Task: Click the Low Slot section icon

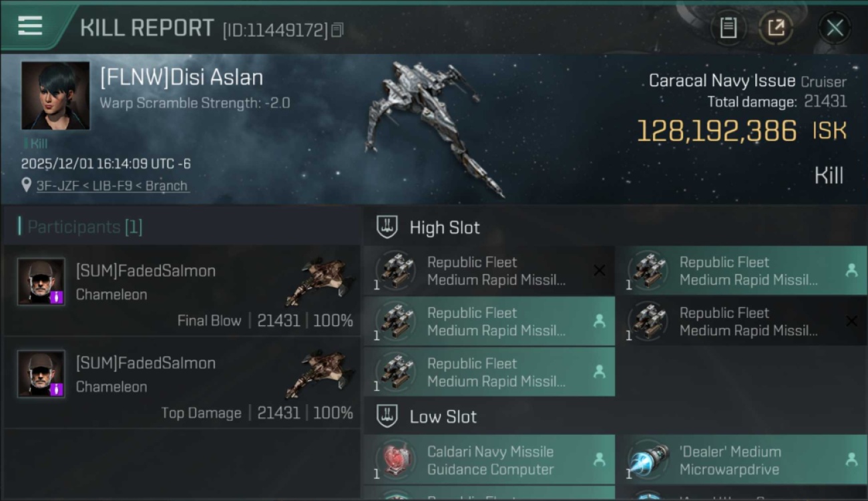Action: (387, 417)
